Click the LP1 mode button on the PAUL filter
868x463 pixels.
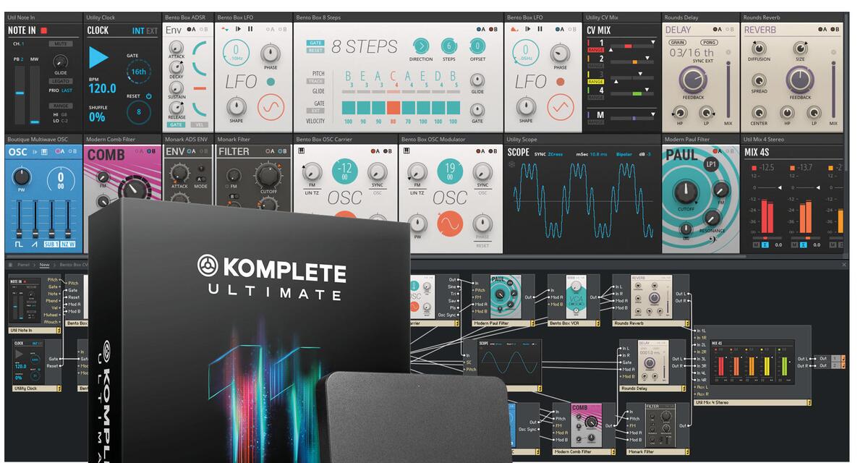tap(711, 164)
